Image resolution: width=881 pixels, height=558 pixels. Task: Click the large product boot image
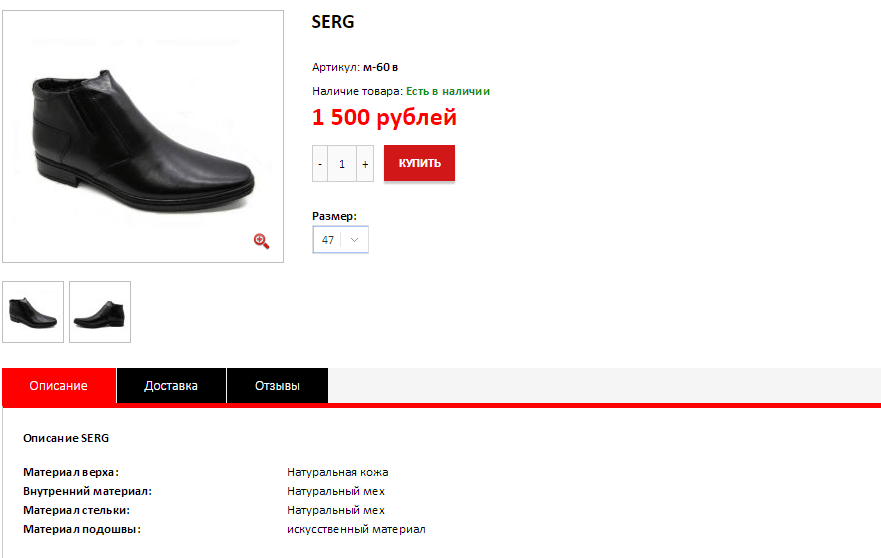tap(143, 136)
